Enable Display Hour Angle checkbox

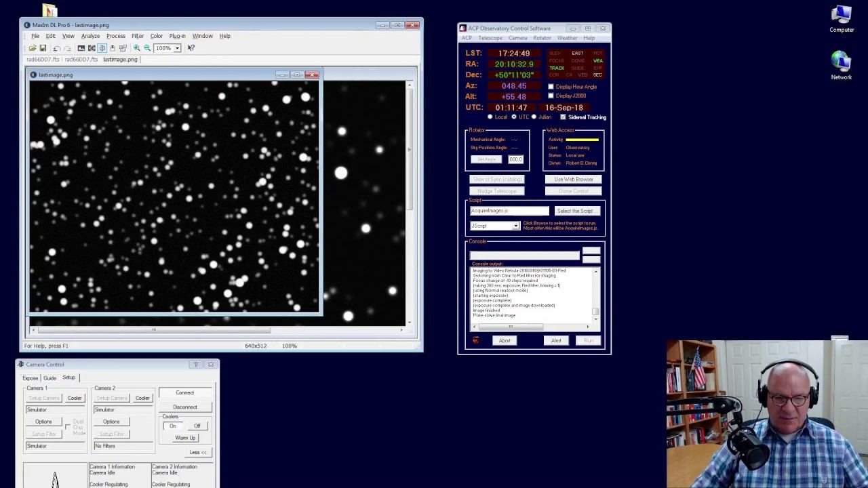coord(551,87)
